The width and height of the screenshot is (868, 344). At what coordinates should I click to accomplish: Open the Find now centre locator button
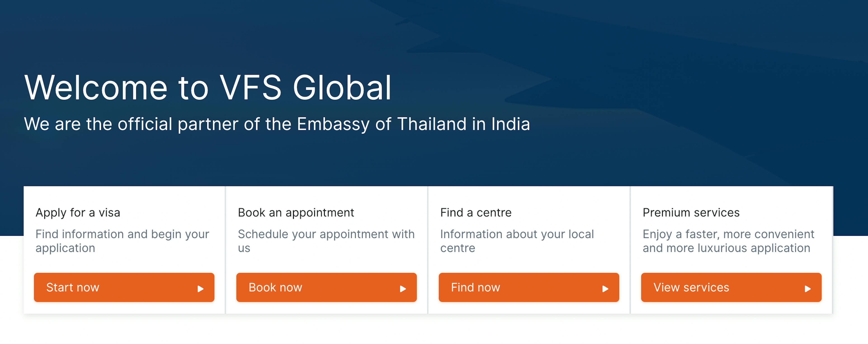pos(529,287)
